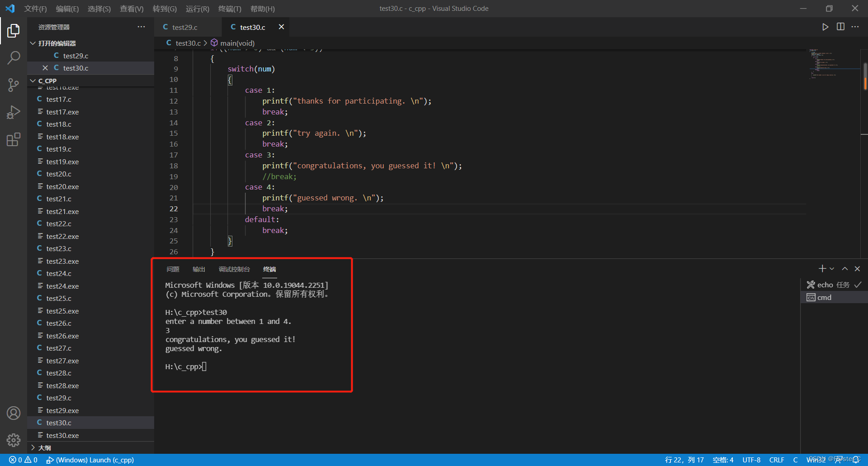Open the terminal launch profile dropdown
Screen dimensions: 868x466
pos(832,269)
